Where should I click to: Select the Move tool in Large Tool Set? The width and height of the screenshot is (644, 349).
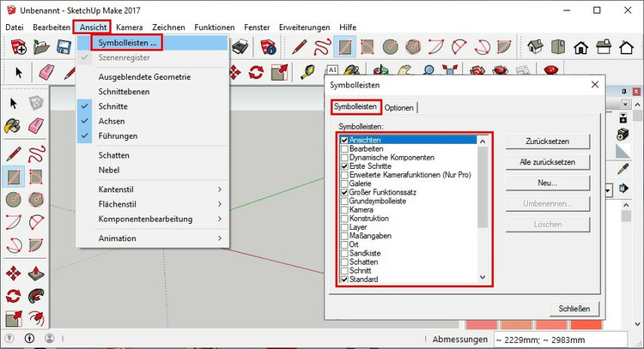tap(13, 274)
